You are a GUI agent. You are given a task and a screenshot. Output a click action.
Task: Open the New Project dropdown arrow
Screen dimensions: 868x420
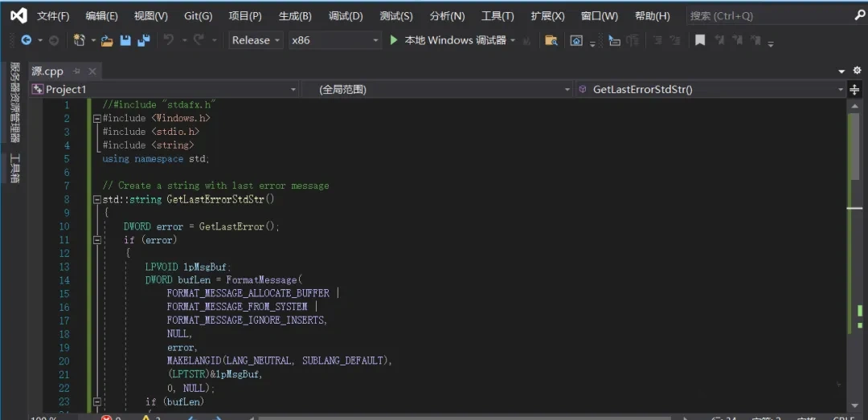click(93, 40)
